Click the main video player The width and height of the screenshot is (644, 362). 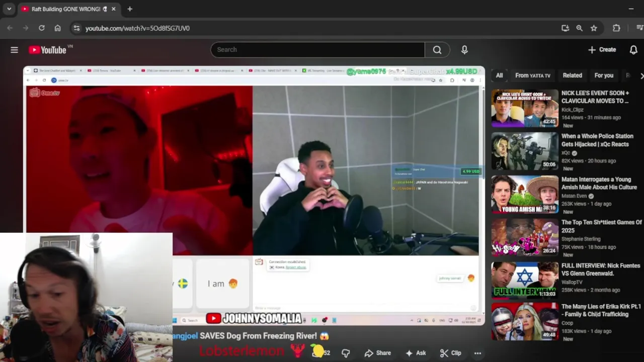(254, 196)
